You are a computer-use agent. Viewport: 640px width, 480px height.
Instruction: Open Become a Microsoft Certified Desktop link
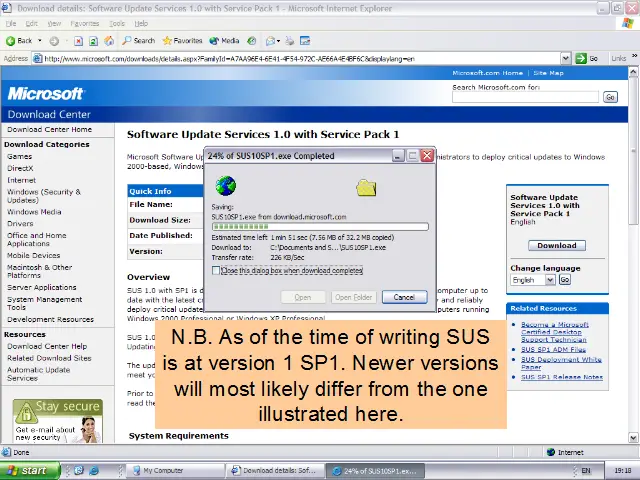(x=555, y=332)
